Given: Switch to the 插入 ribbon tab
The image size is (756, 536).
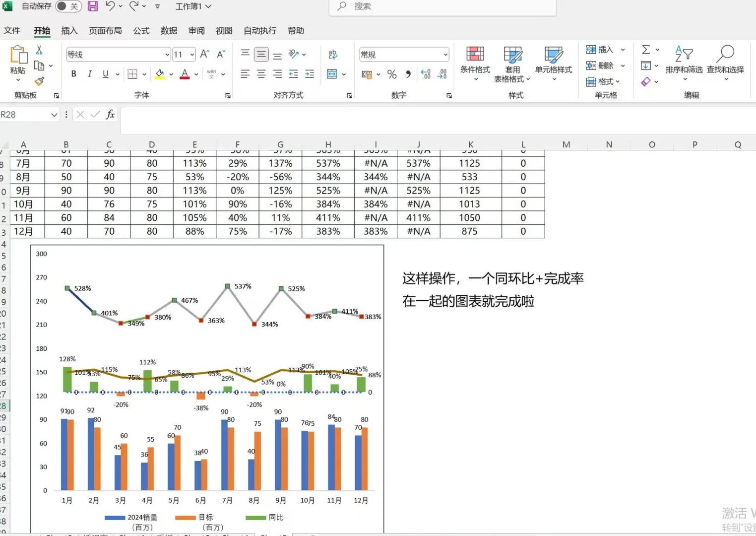Looking at the screenshot, I should click(x=69, y=31).
